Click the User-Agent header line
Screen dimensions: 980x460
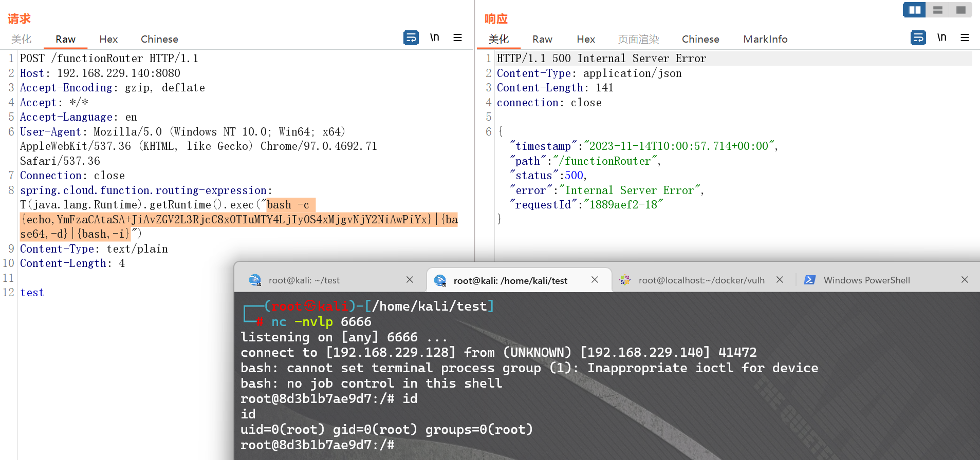198,146
